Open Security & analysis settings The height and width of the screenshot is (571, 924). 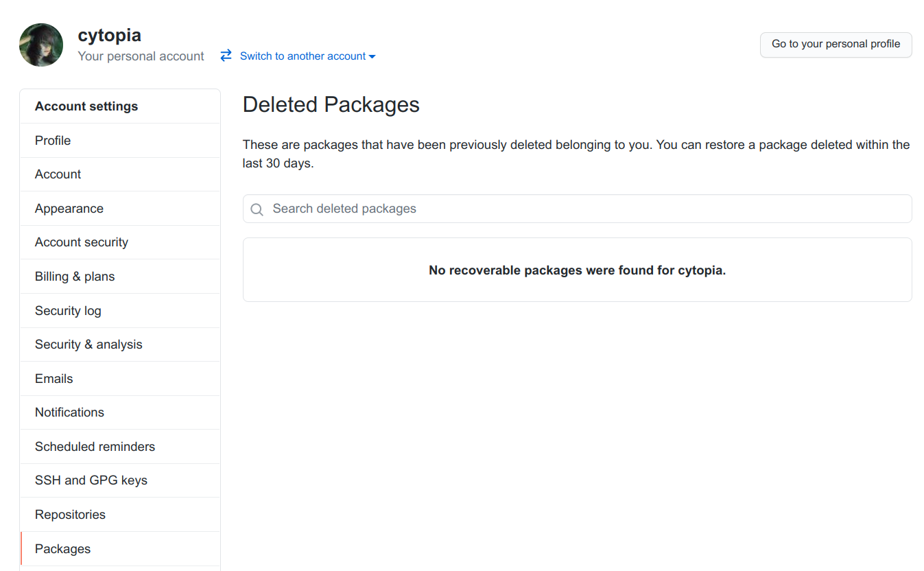pyautogui.click(x=88, y=345)
